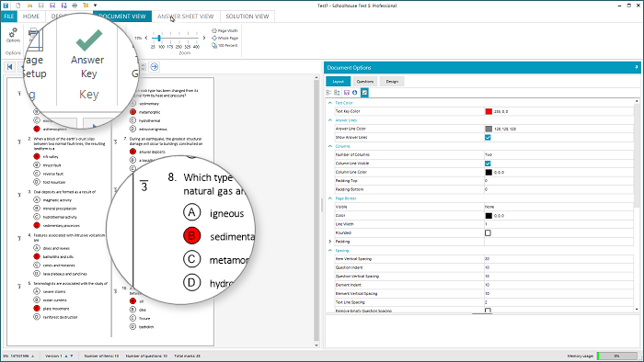This screenshot has height=362, width=644.
Task: Click the red Test Key Color swatch
Action: coord(489,111)
